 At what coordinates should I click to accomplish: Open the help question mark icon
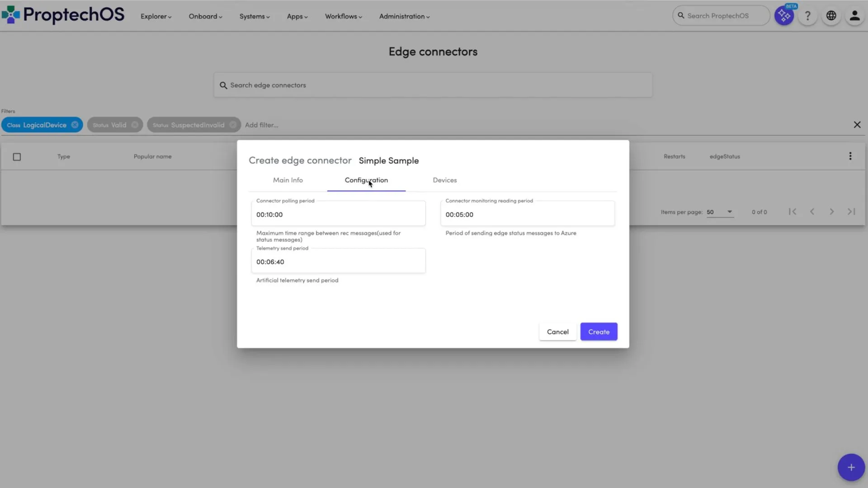pyautogui.click(x=807, y=16)
